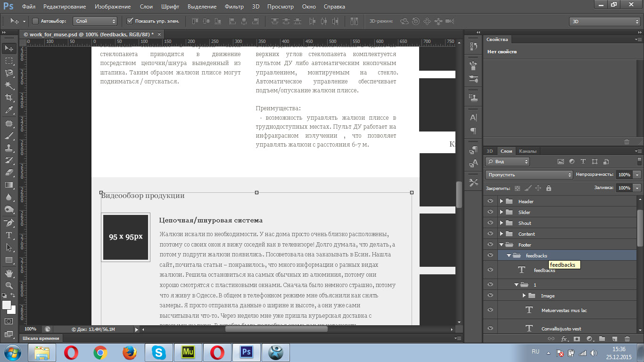The height and width of the screenshot is (362, 644).
Task: Collapse the Footer layer group
Action: 502,245
